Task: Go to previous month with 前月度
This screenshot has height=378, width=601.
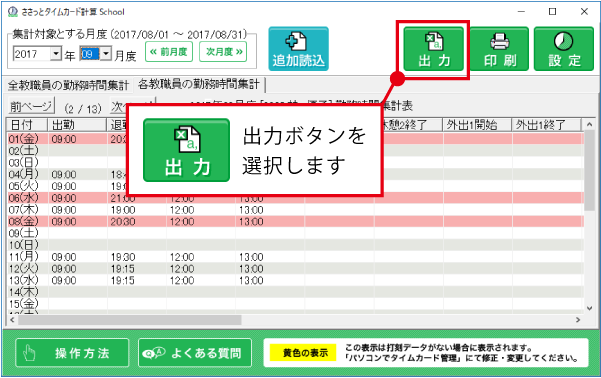Action: pos(169,52)
